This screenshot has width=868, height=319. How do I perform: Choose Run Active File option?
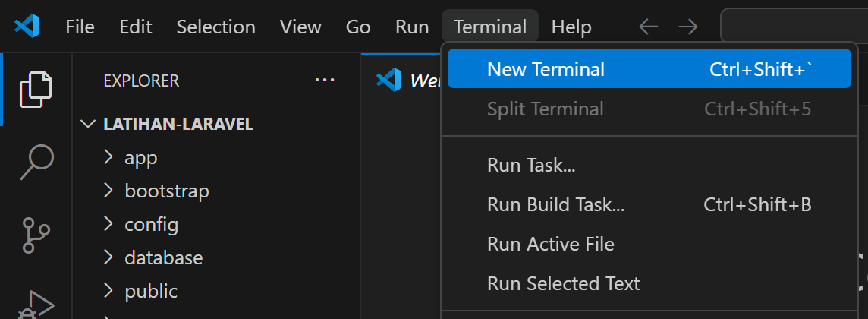pos(550,244)
